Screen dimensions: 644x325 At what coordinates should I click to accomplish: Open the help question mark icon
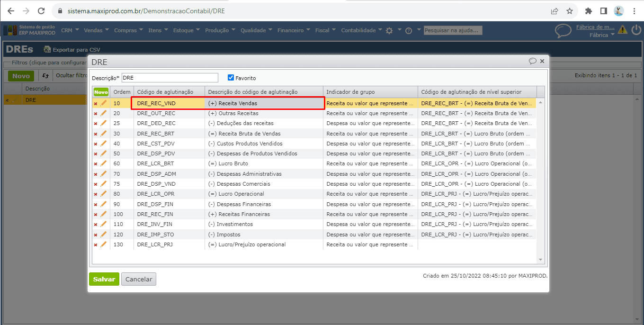tap(408, 30)
